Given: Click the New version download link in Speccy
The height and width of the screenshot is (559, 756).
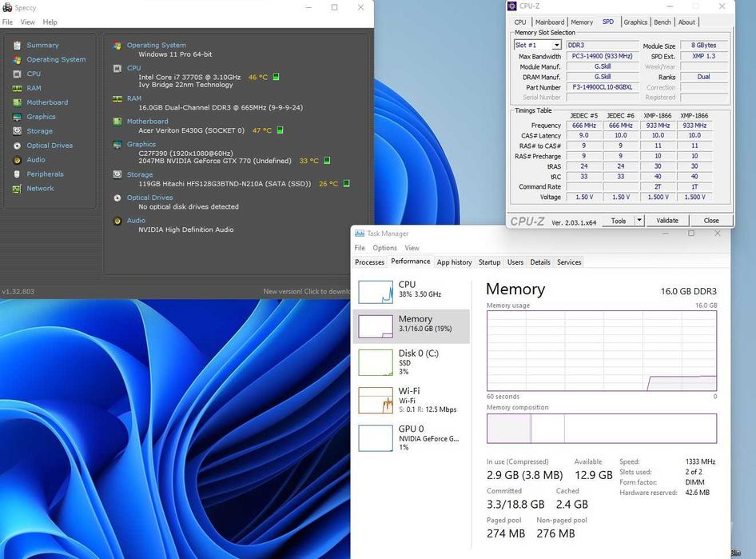Looking at the screenshot, I should pos(307,291).
